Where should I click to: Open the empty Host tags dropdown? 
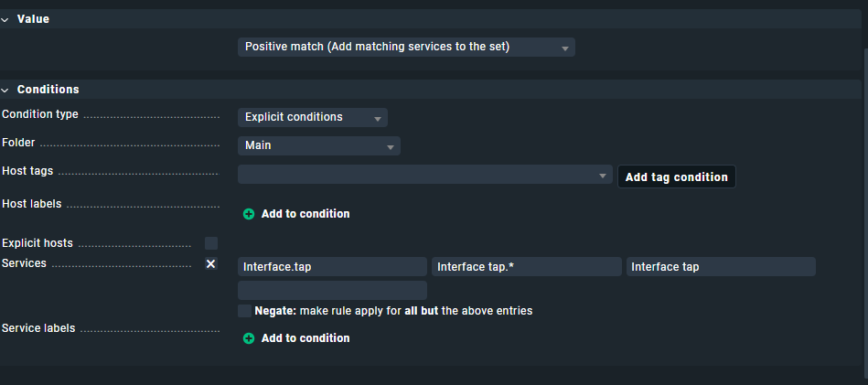click(x=424, y=175)
